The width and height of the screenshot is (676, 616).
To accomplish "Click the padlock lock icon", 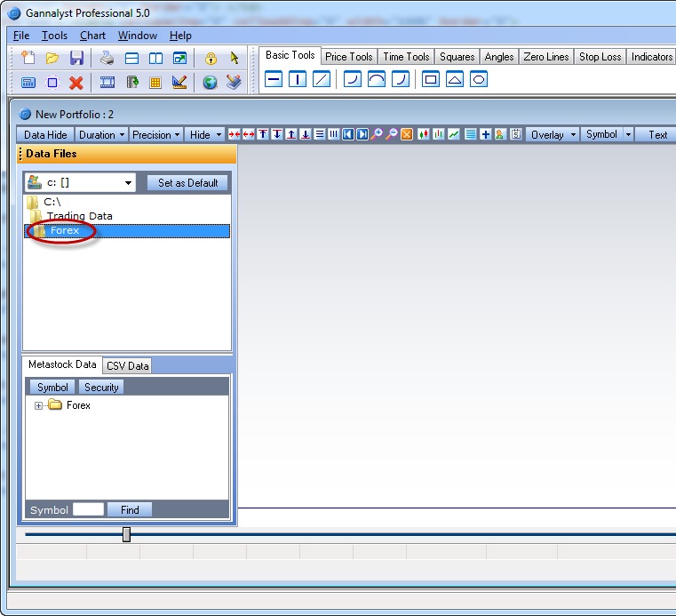I will 211,59.
